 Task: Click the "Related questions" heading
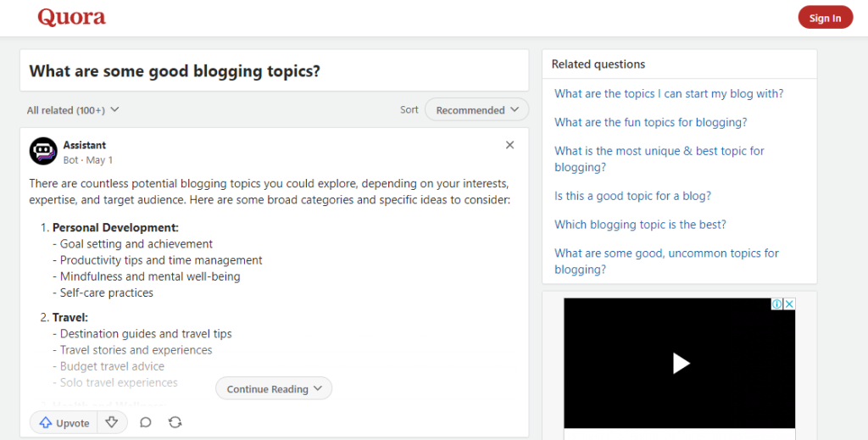pos(598,64)
